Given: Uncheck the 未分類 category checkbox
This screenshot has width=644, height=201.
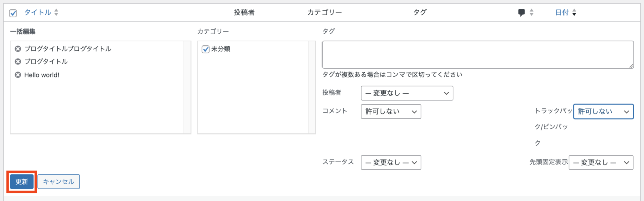Looking at the screenshot, I should pos(205,49).
